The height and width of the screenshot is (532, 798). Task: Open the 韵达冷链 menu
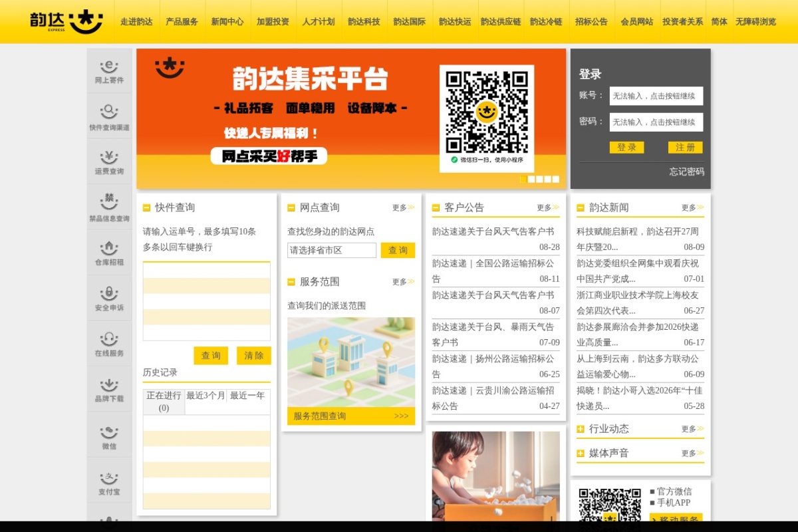pos(546,21)
